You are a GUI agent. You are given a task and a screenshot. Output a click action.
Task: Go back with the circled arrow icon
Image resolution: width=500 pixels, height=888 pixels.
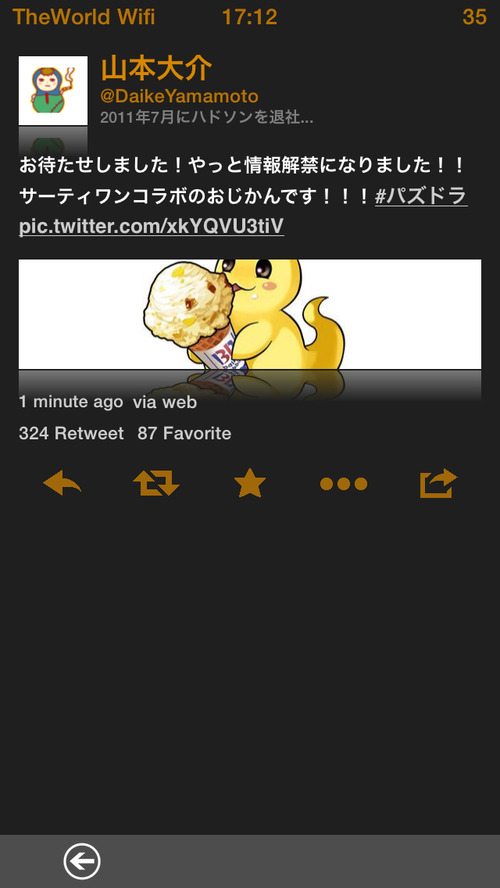[82, 861]
